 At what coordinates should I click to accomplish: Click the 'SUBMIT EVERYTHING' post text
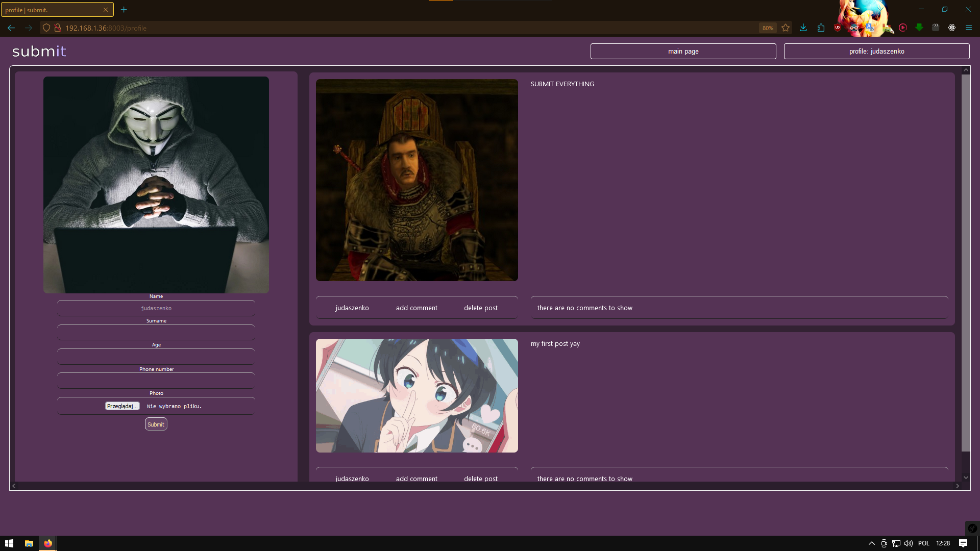(562, 84)
